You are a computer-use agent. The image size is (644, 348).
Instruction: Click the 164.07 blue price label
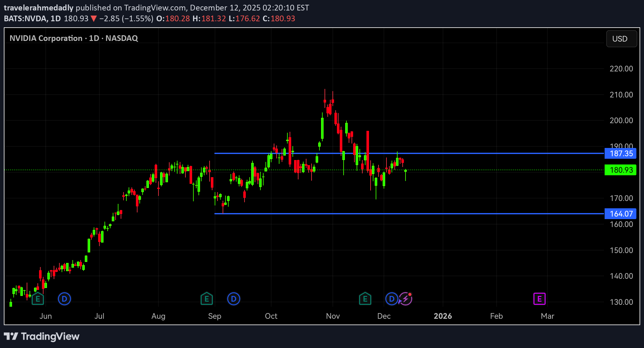click(x=621, y=214)
